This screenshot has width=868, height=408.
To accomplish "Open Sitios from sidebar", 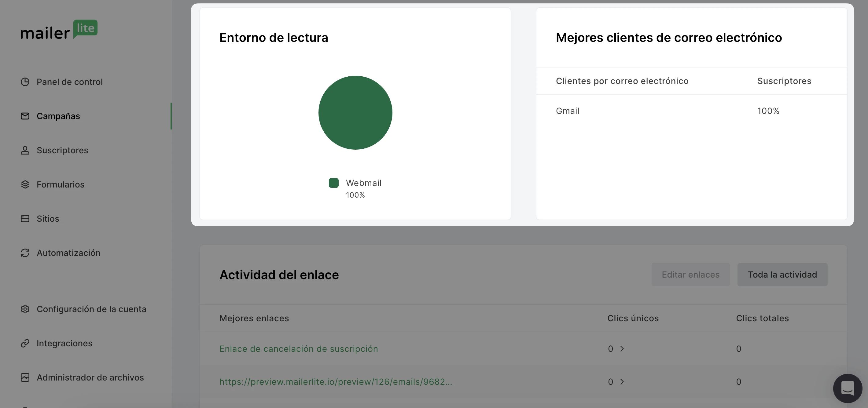I will coord(48,219).
